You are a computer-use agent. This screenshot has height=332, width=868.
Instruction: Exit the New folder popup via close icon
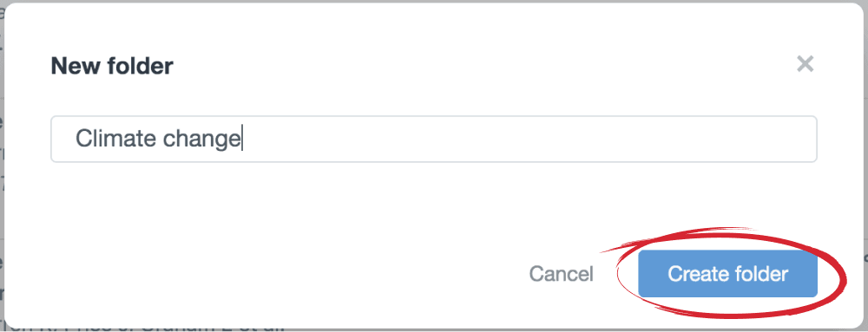(805, 64)
